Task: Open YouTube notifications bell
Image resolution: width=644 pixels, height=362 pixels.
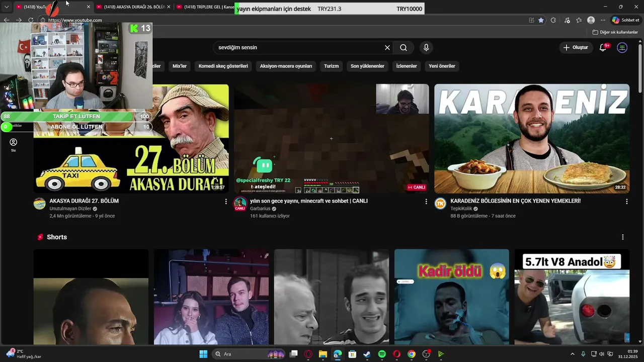Action: pyautogui.click(x=603, y=48)
